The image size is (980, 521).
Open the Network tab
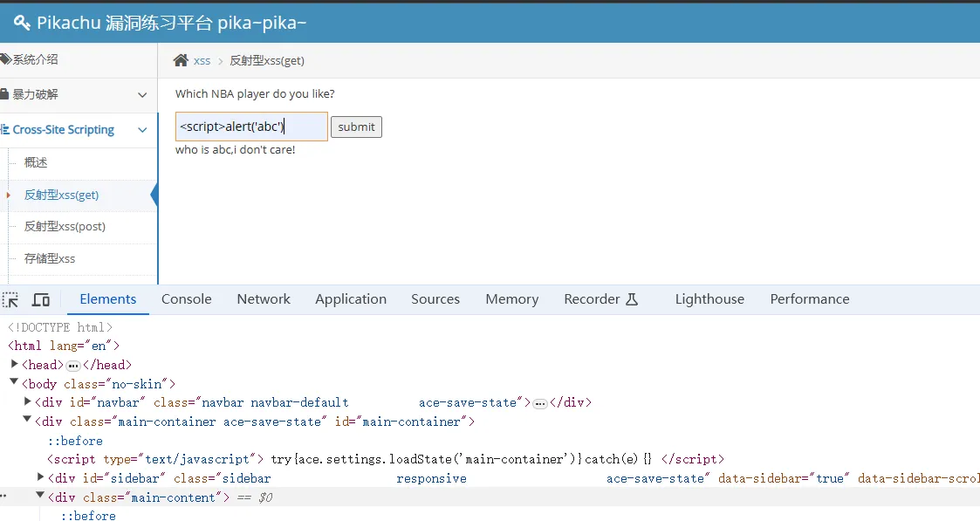coord(264,299)
